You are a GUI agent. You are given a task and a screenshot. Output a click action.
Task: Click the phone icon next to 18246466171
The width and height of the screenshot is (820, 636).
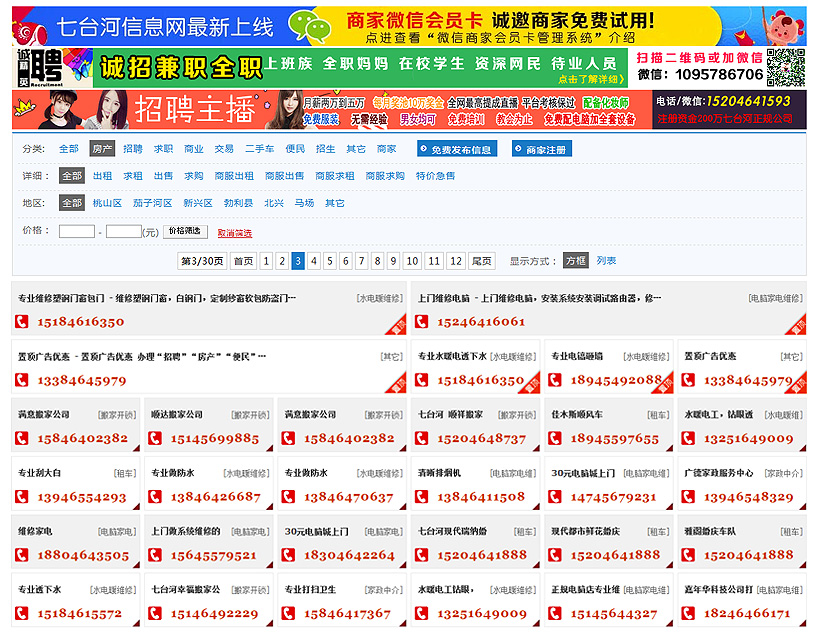(688, 613)
